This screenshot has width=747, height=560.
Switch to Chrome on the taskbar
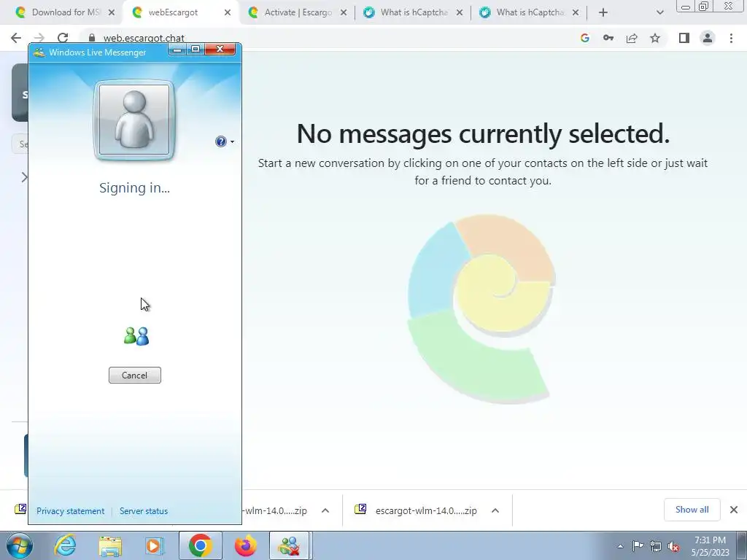click(200, 545)
